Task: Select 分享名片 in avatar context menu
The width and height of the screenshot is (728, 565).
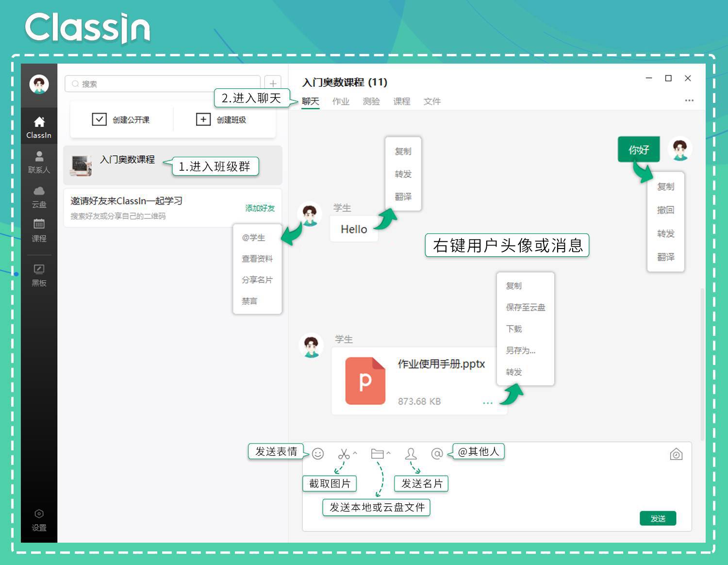Action: (257, 280)
